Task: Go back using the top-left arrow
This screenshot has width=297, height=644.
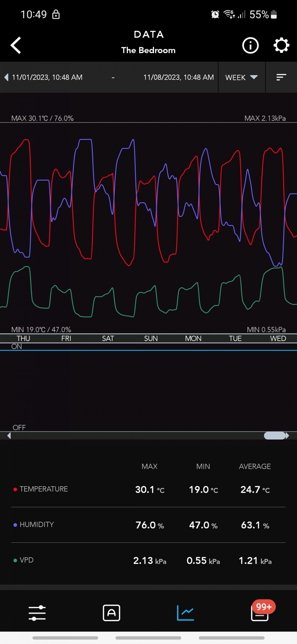Action: (x=16, y=45)
